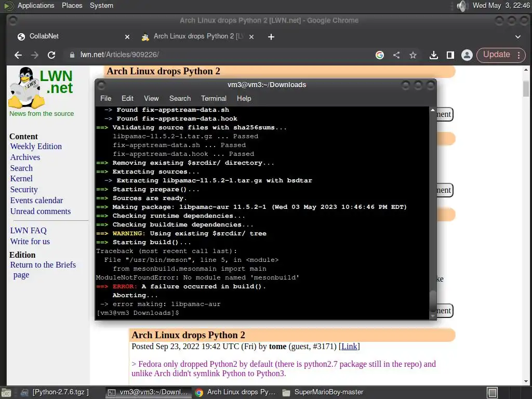Click the LWN.net penguin logo
The height and width of the screenshot is (399, 532).
41,87
